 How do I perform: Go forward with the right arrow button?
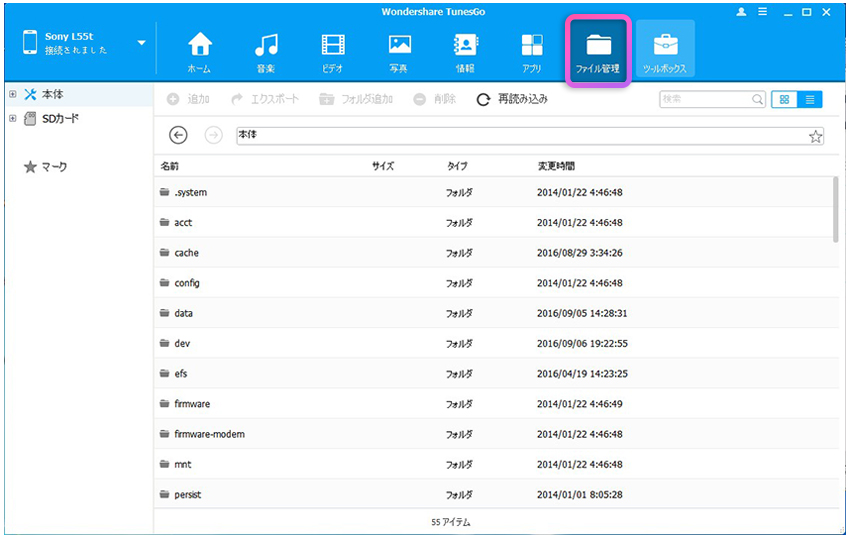214,135
